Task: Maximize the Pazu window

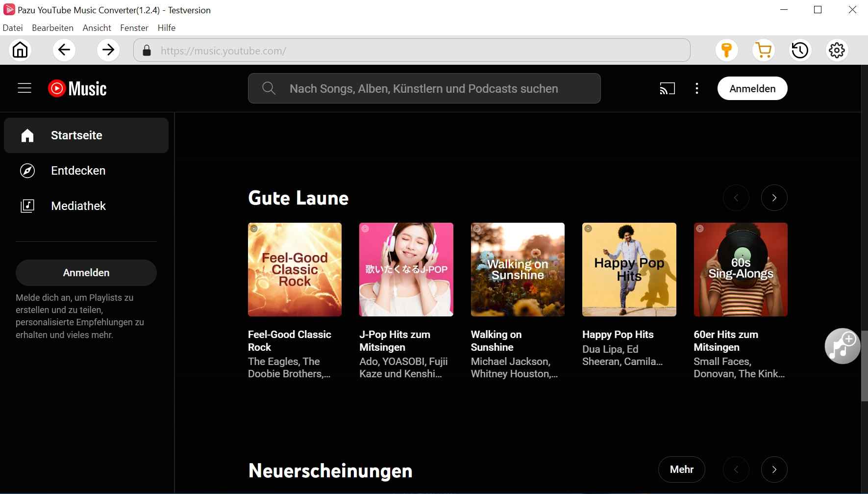Action: point(818,10)
